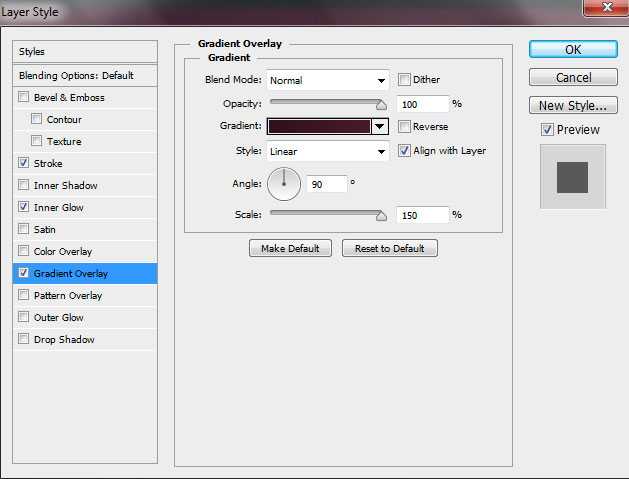Select Inner Glow in styles list
This screenshot has width=629, height=479.
click(58, 208)
